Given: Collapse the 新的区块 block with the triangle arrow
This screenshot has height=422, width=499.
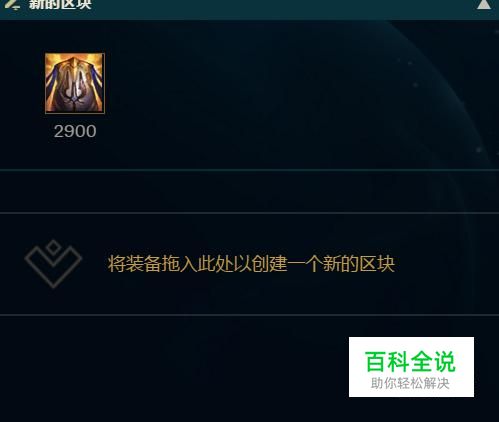Looking at the screenshot, I should pos(484,4).
